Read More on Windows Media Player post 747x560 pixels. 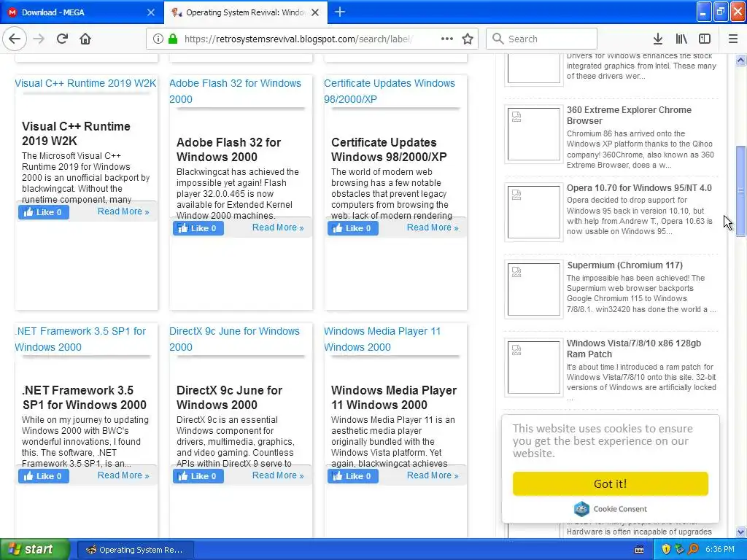(433, 475)
